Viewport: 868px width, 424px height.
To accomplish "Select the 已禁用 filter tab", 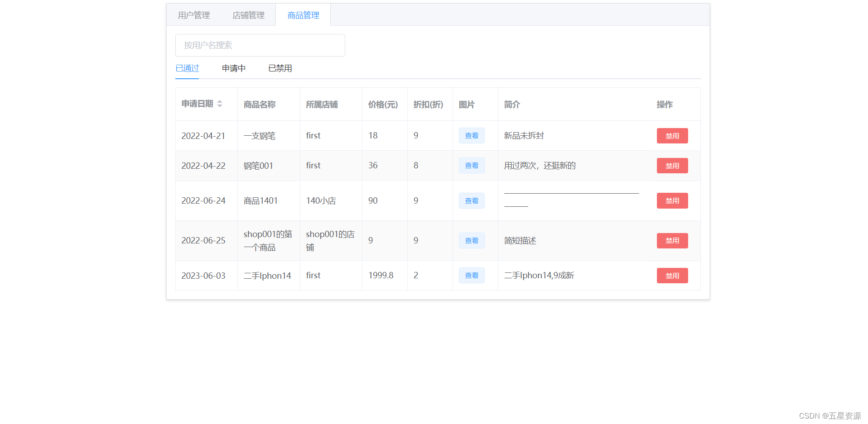I will click(x=280, y=68).
